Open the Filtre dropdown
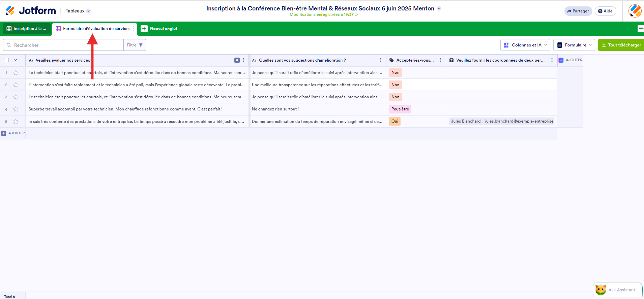 pos(135,45)
